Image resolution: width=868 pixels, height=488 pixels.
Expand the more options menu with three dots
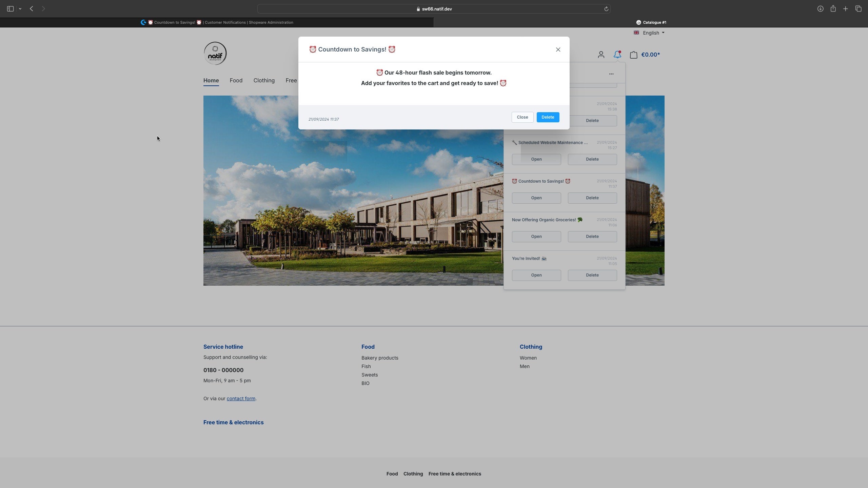click(611, 73)
